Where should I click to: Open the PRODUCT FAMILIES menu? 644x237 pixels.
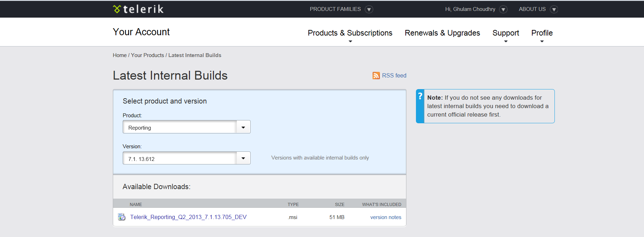click(335, 9)
